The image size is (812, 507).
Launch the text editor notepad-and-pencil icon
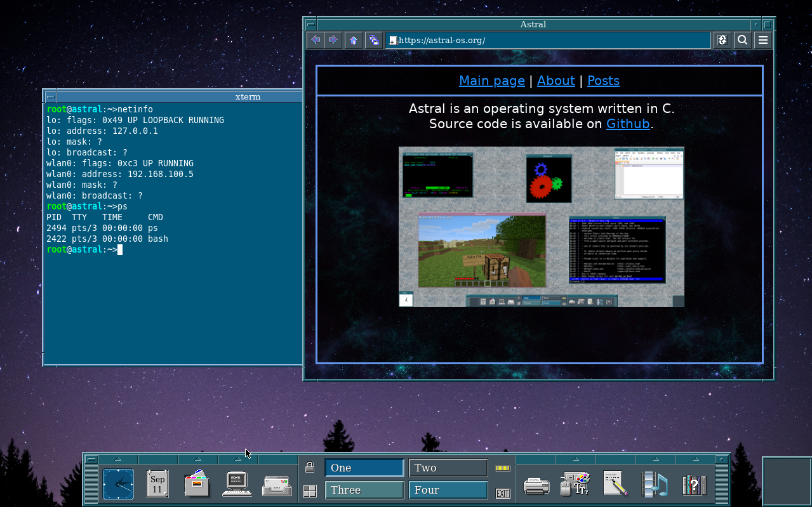[x=615, y=484]
